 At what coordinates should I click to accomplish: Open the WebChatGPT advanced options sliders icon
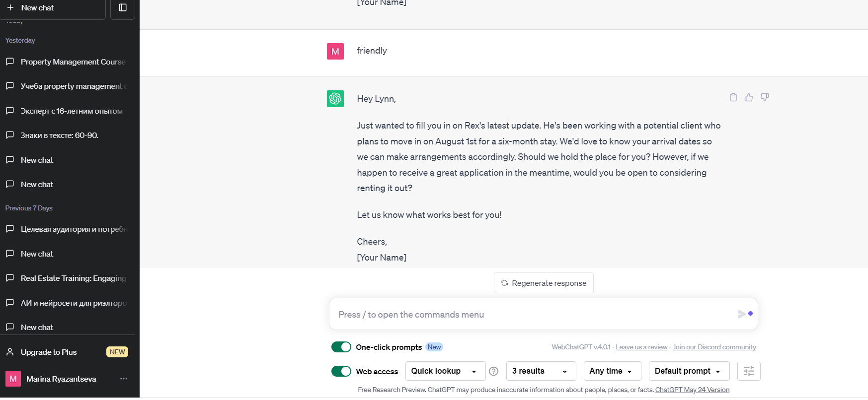tap(749, 371)
